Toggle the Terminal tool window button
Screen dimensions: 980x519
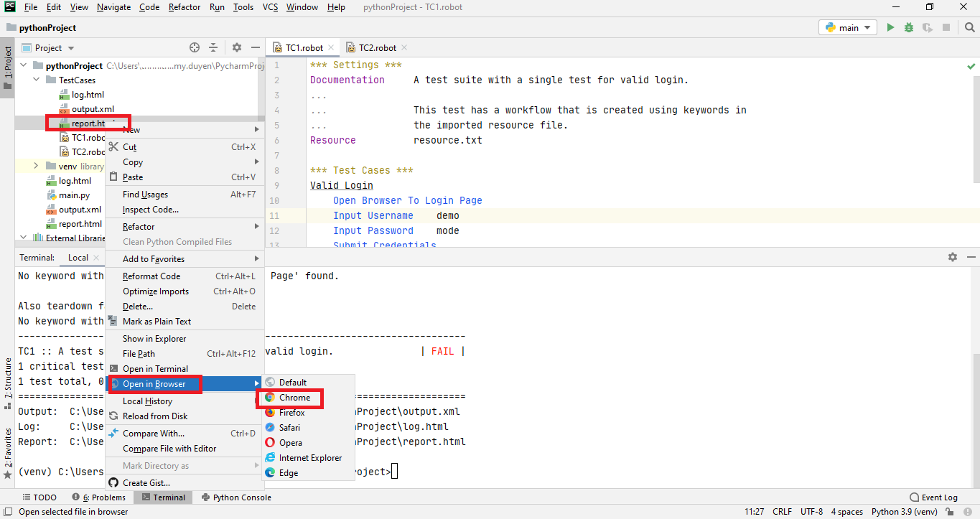tap(163, 497)
